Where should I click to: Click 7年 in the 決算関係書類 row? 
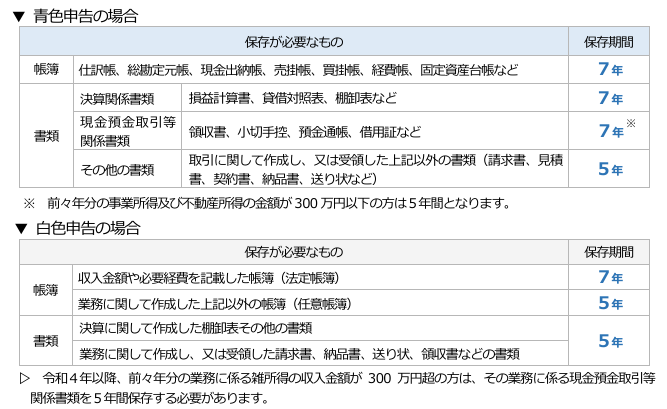[608, 98]
